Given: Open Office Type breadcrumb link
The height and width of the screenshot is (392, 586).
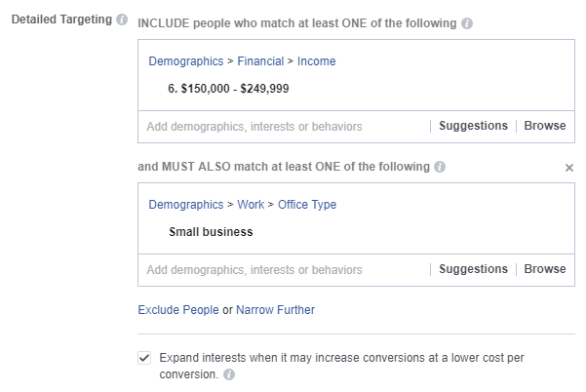Looking at the screenshot, I should pyautogui.click(x=307, y=205).
